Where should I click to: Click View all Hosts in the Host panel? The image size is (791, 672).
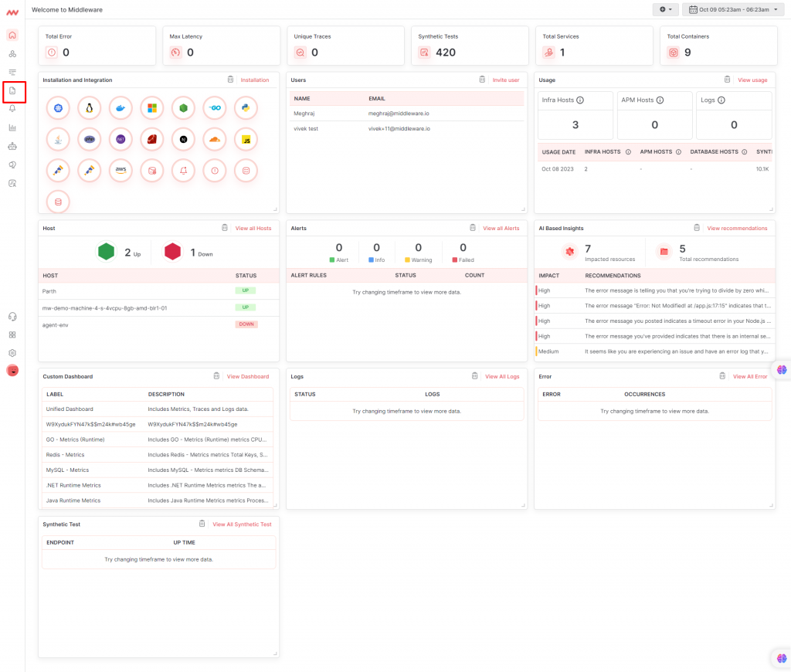coord(255,228)
